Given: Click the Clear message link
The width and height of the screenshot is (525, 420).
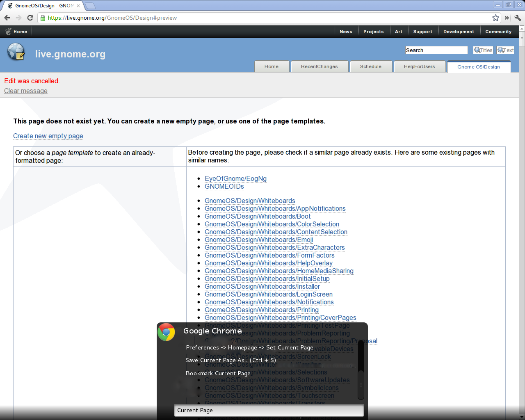Looking at the screenshot, I should [x=26, y=91].
